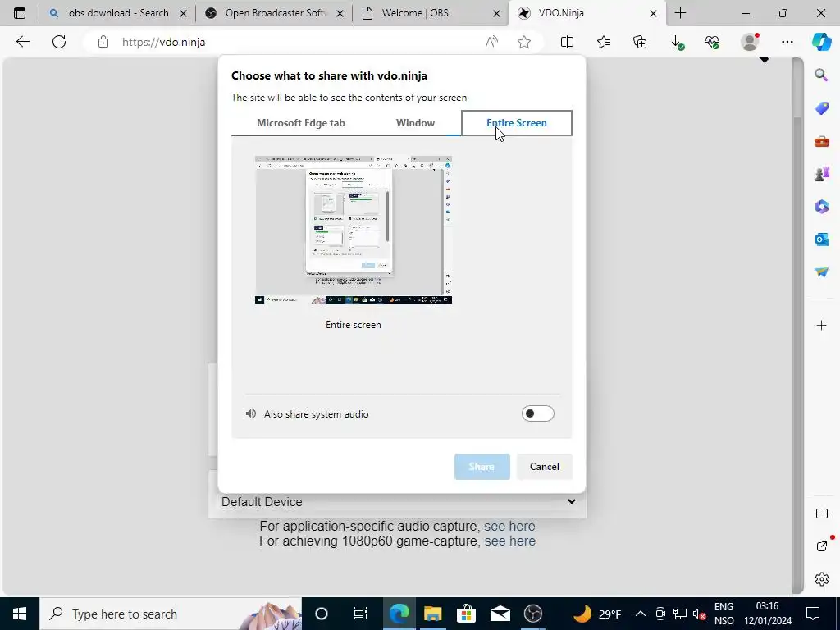Open sidebar Microsoft 365 icon
This screenshot has width=840, height=630.
(821, 206)
